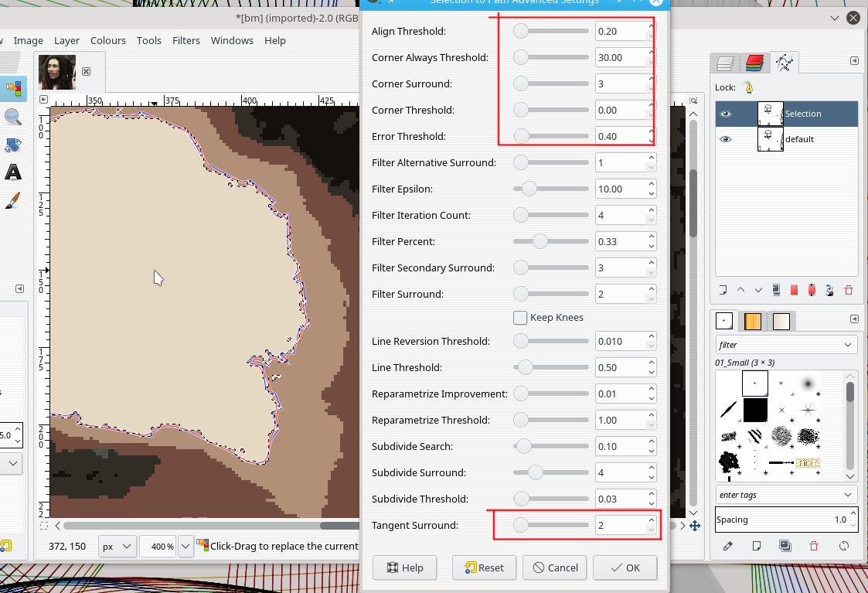This screenshot has height=593, width=868.
Task: Open the Filters menu
Action: [x=186, y=40]
